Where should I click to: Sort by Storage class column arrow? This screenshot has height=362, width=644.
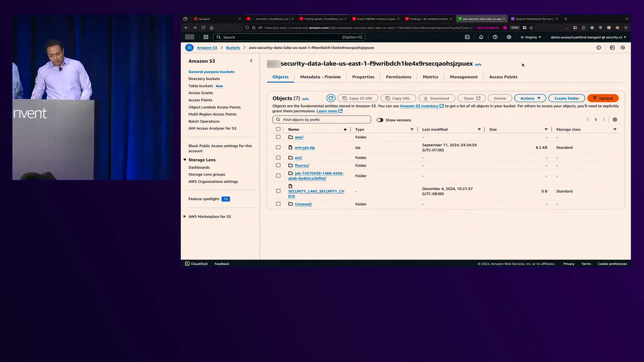(x=615, y=129)
